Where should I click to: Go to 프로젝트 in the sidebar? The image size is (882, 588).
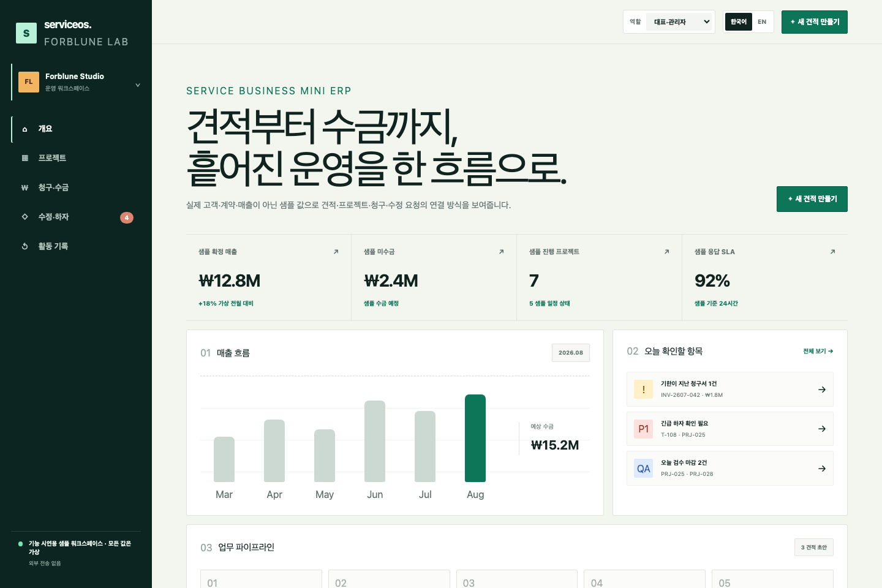pyautogui.click(x=76, y=158)
